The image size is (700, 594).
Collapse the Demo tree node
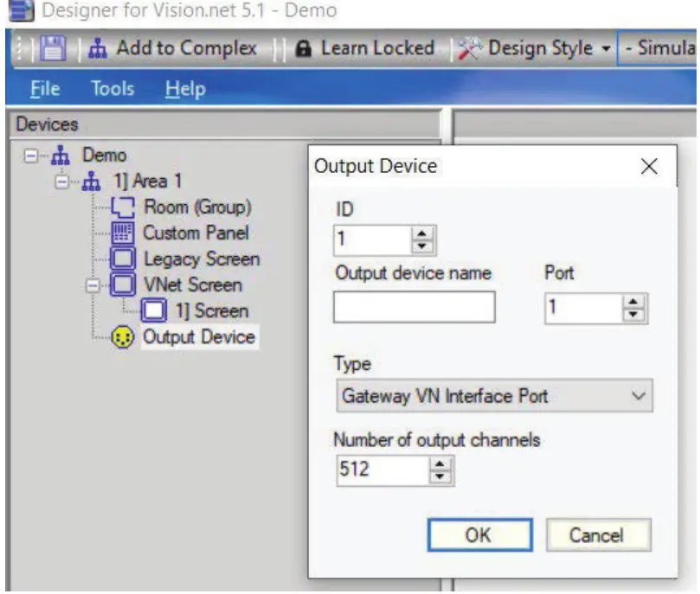click(x=31, y=156)
